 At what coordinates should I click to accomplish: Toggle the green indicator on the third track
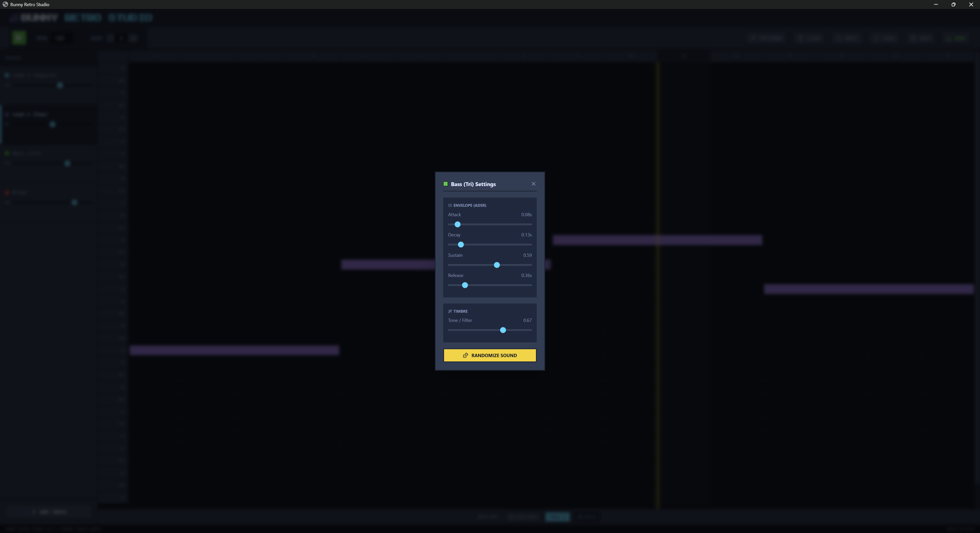(x=6, y=153)
